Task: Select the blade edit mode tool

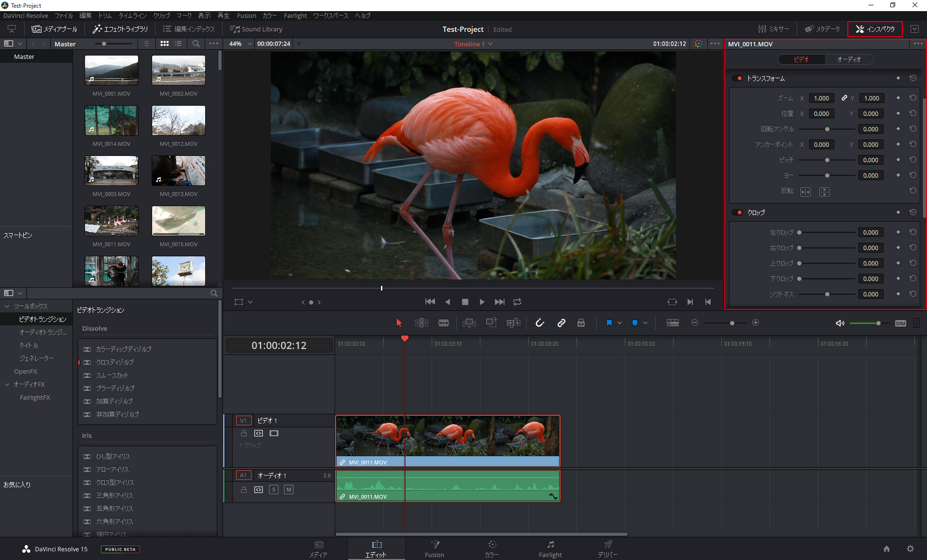Action: coord(444,323)
